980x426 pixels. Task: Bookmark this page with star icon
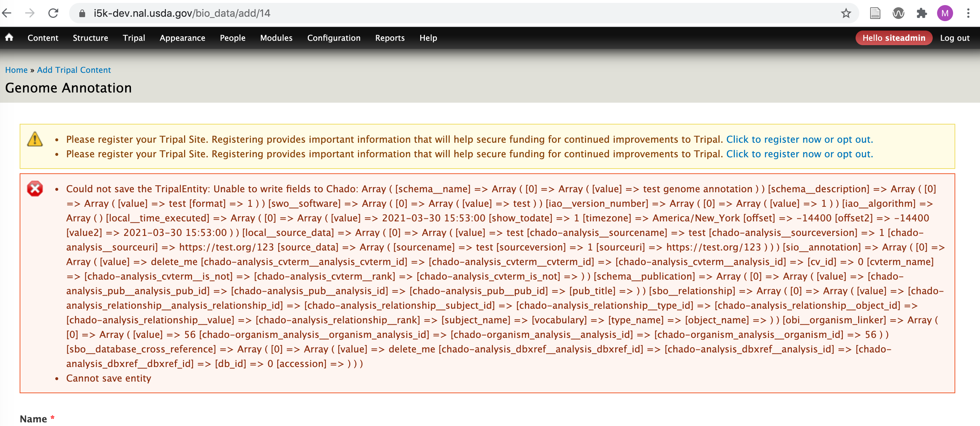[845, 13]
